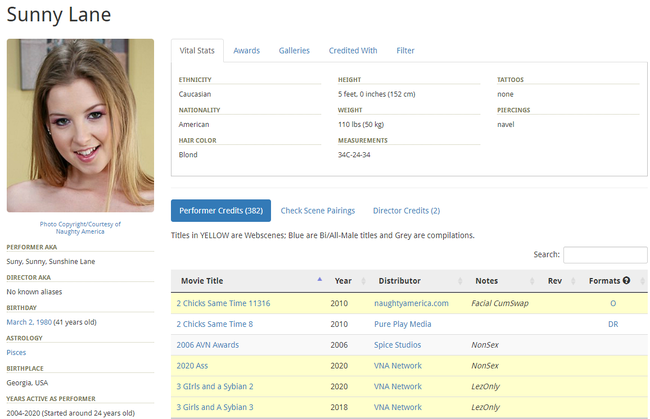650x419 pixels.
Task: Select the Caucasian ethnicity value
Action: [195, 94]
